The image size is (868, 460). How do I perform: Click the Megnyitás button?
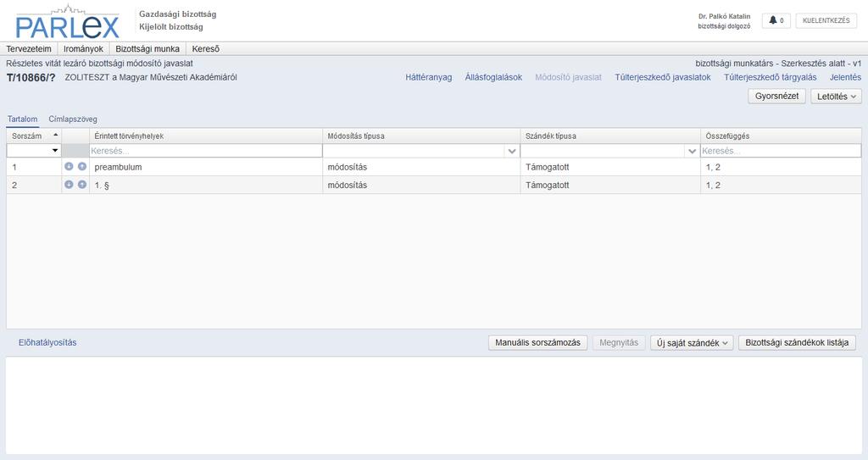(618, 342)
